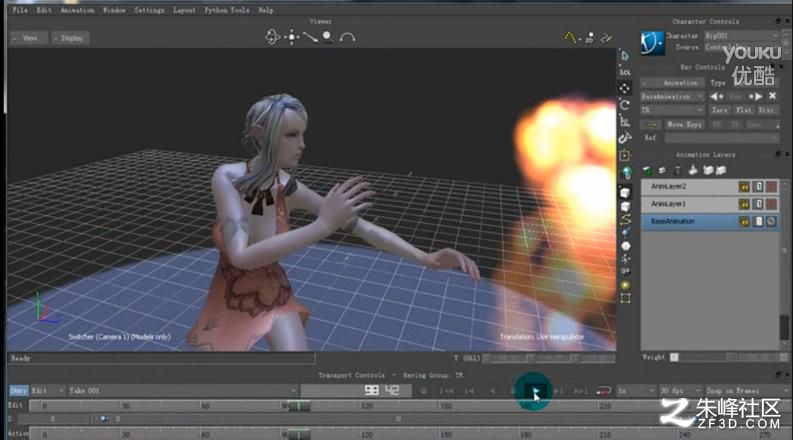Open the TR keying group dropdown
The image size is (793, 440).
tap(672, 110)
